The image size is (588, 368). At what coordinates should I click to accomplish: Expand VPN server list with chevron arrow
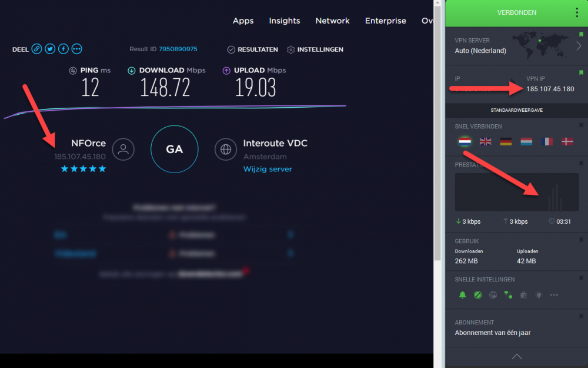tap(579, 46)
